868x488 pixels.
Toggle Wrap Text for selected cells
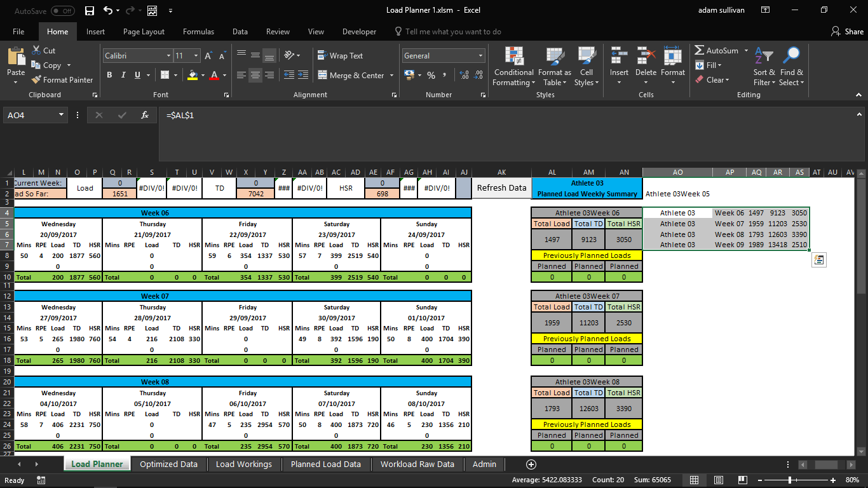coord(339,56)
